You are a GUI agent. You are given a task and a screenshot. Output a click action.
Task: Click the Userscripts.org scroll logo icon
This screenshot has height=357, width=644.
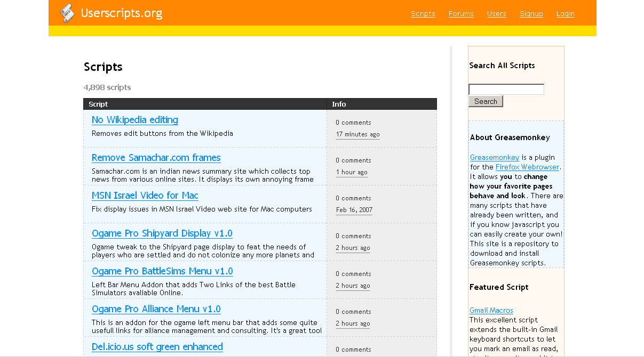[67, 13]
